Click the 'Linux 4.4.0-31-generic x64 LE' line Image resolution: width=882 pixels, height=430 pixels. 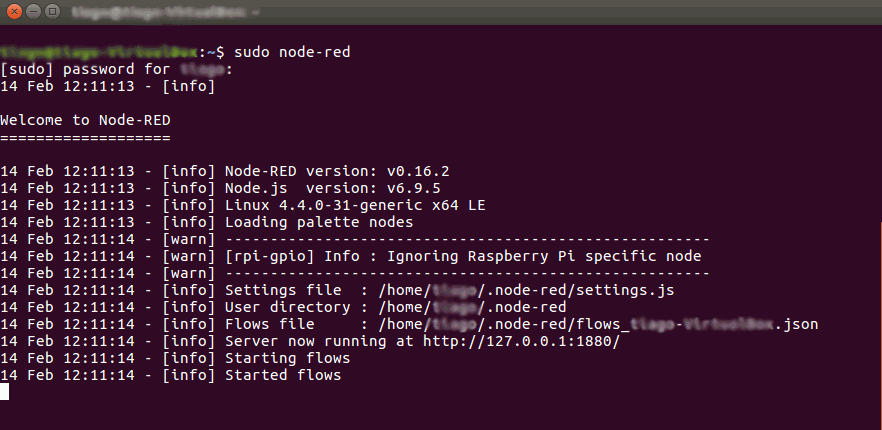click(x=356, y=205)
